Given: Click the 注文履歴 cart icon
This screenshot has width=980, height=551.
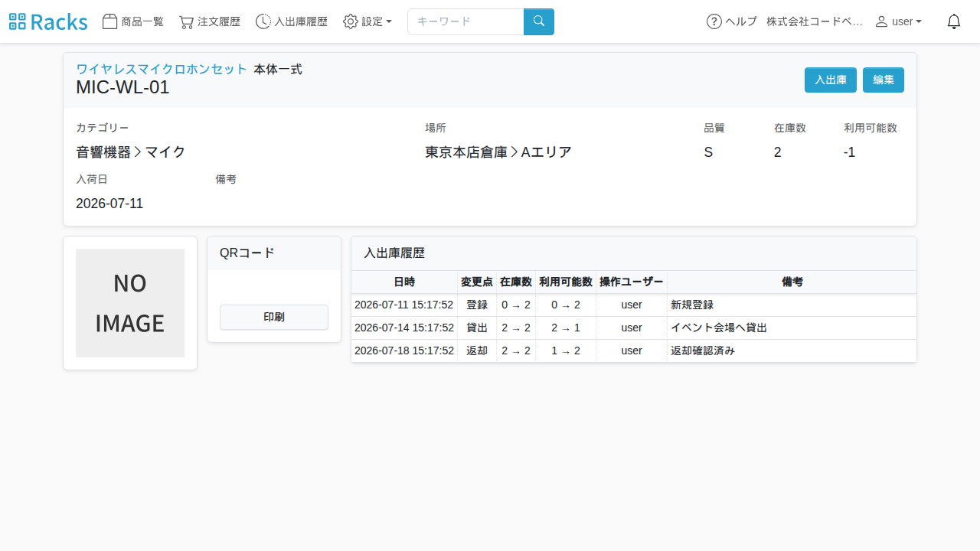Looking at the screenshot, I should (186, 21).
